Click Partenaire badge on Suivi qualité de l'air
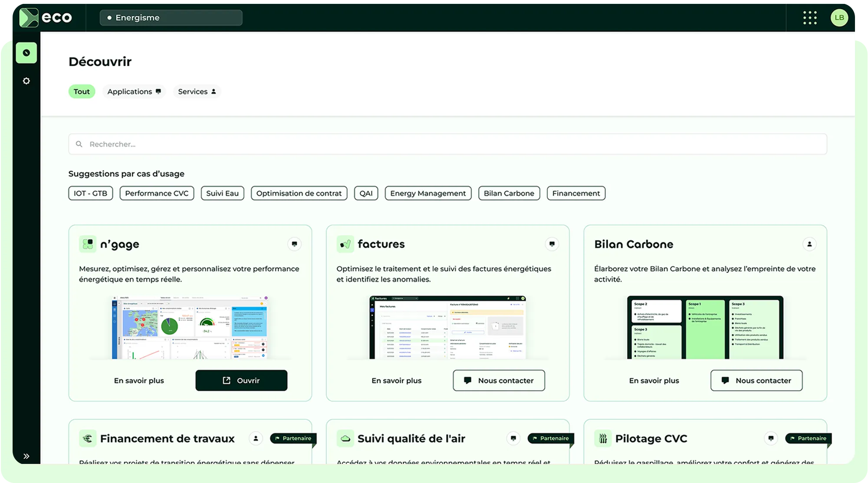868x483 pixels. point(551,438)
